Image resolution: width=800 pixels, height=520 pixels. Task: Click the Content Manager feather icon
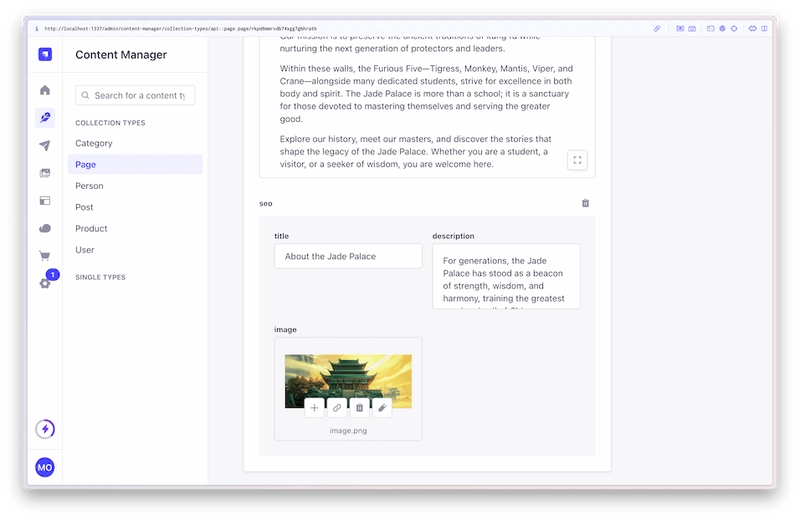click(45, 118)
